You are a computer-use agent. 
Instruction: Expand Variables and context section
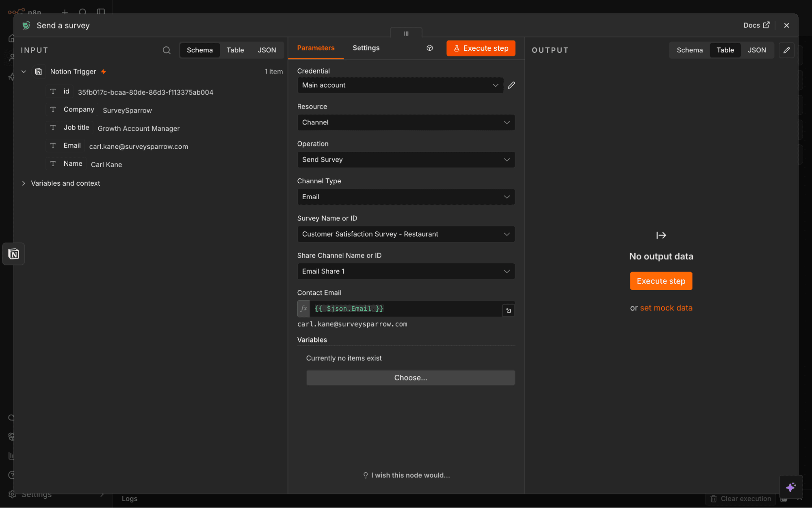[x=24, y=183]
